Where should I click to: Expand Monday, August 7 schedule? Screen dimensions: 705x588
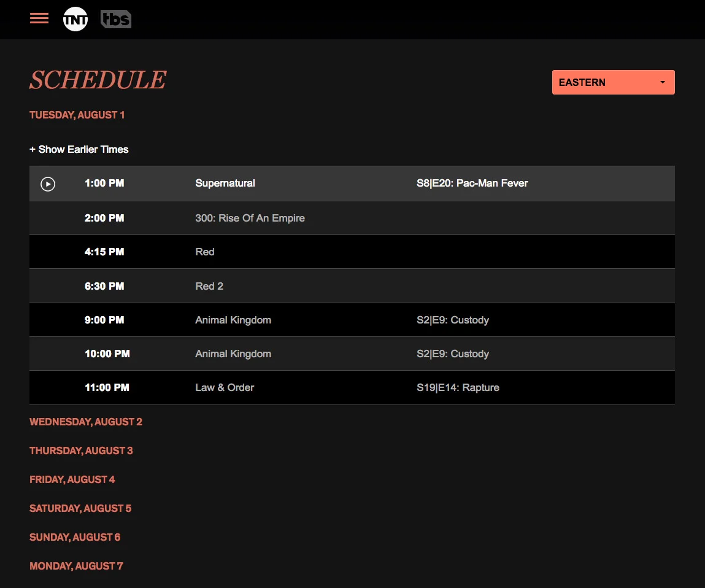(x=77, y=566)
